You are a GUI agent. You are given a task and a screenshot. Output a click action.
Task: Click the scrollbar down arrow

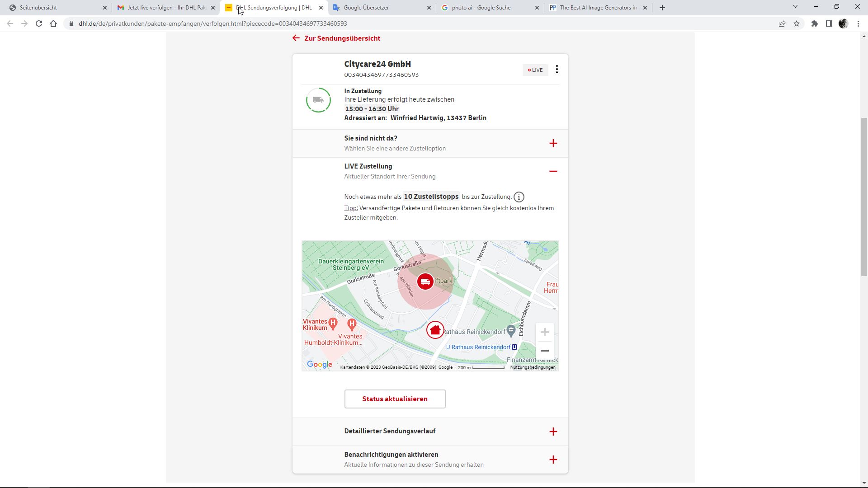pos(864,483)
